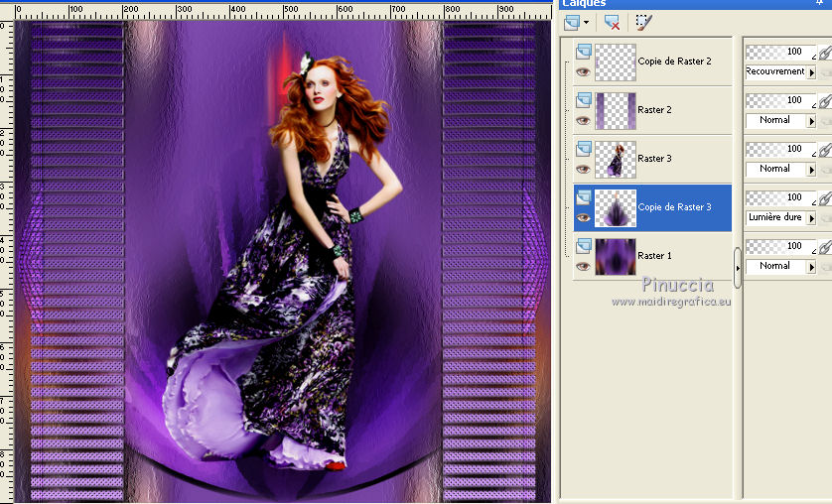Viewport: 832px width, 504px height.
Task: Pin the Calques panel
Action: [x=819, y=3]
